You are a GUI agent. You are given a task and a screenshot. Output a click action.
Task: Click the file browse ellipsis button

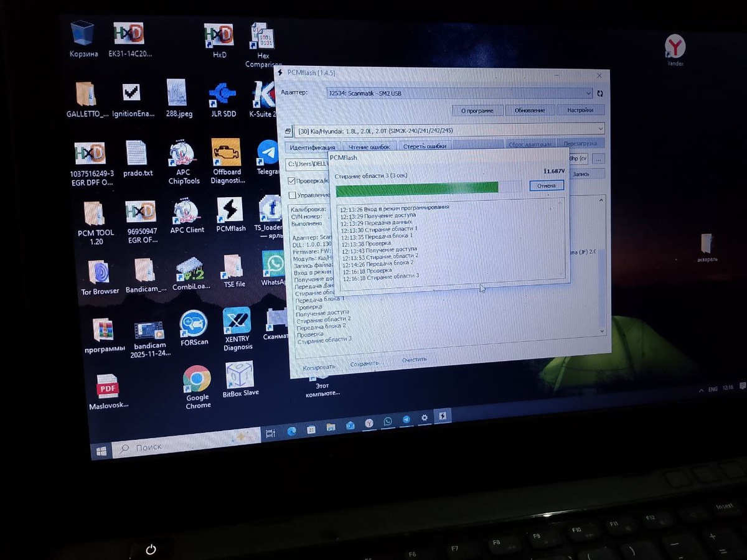pyautogui.click(x=597, y=159)
